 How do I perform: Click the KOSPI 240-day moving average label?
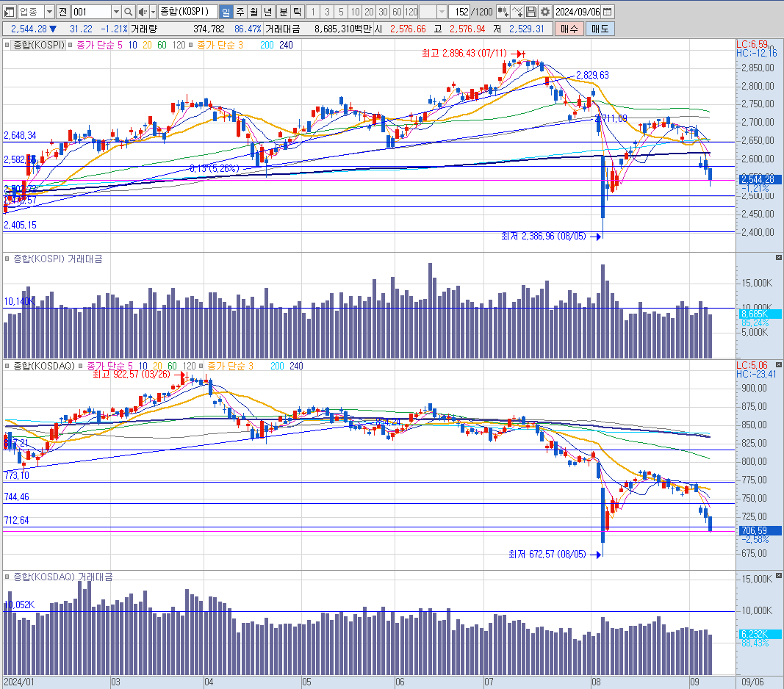(286, 45)
